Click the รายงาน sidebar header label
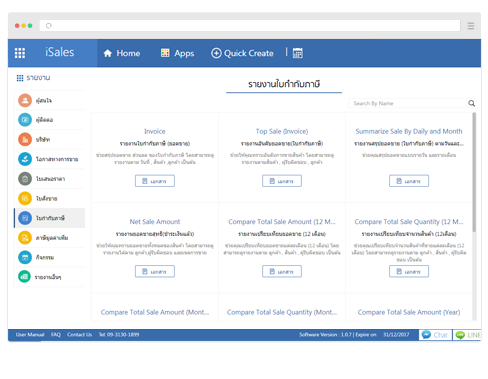 [38, 78]
